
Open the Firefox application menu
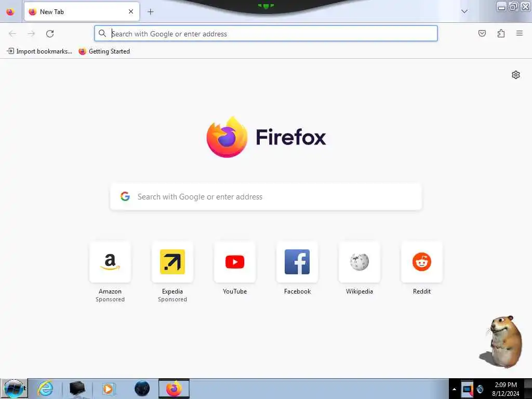tap(520, 33)
